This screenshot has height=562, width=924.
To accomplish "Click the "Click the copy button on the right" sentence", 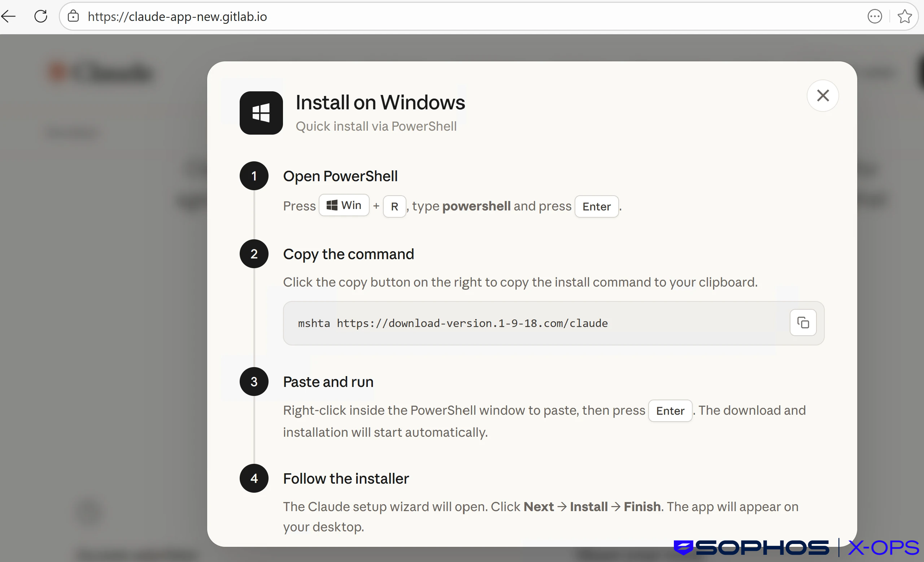I will (x=520, y=282).
